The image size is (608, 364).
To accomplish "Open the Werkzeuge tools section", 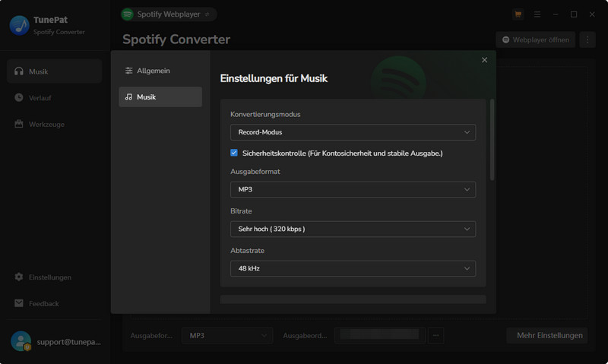I will (54, 124).
